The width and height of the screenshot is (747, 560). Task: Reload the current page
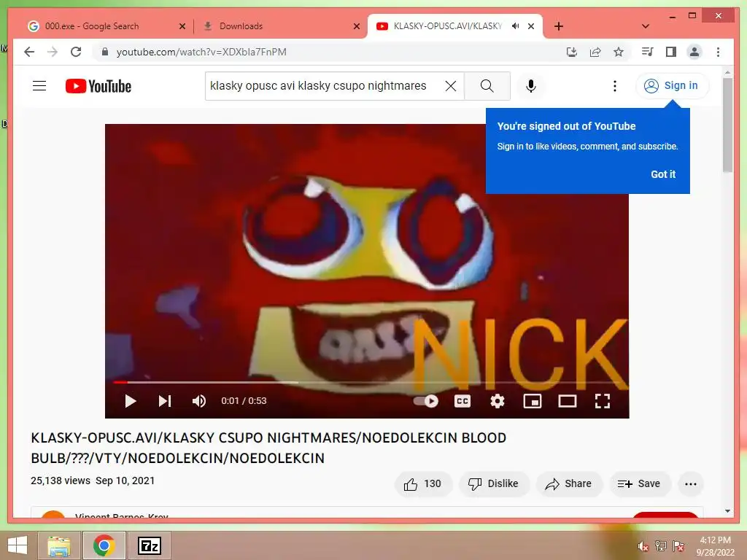coord(76,52)
